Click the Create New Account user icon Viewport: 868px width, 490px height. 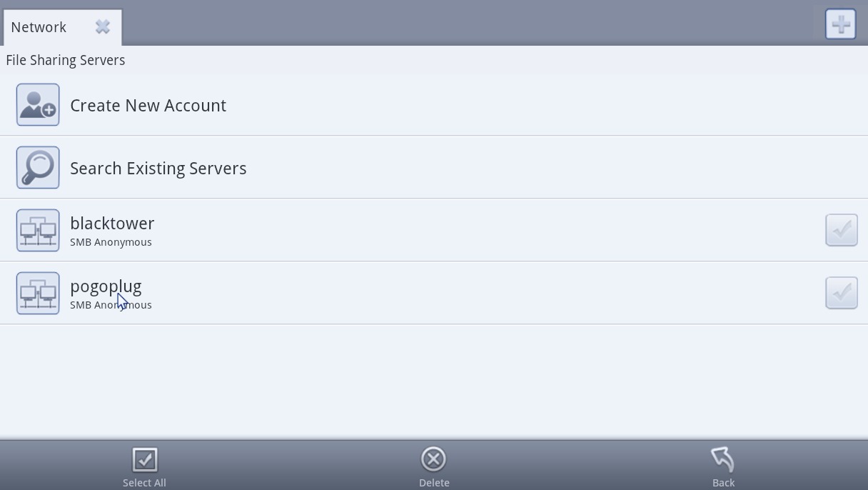coord(38,105)
